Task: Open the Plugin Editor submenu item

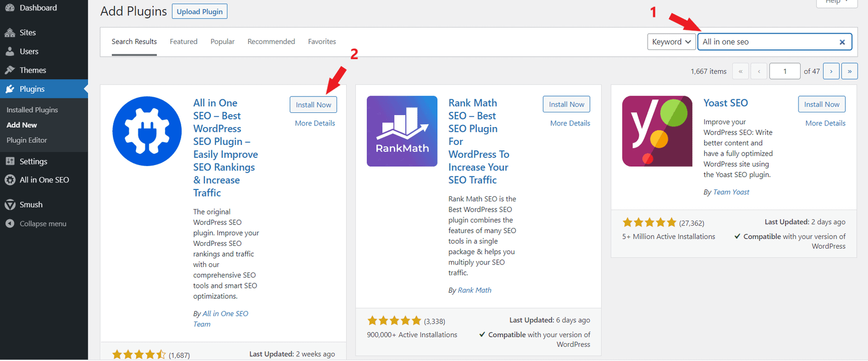Action: [27, 140]
